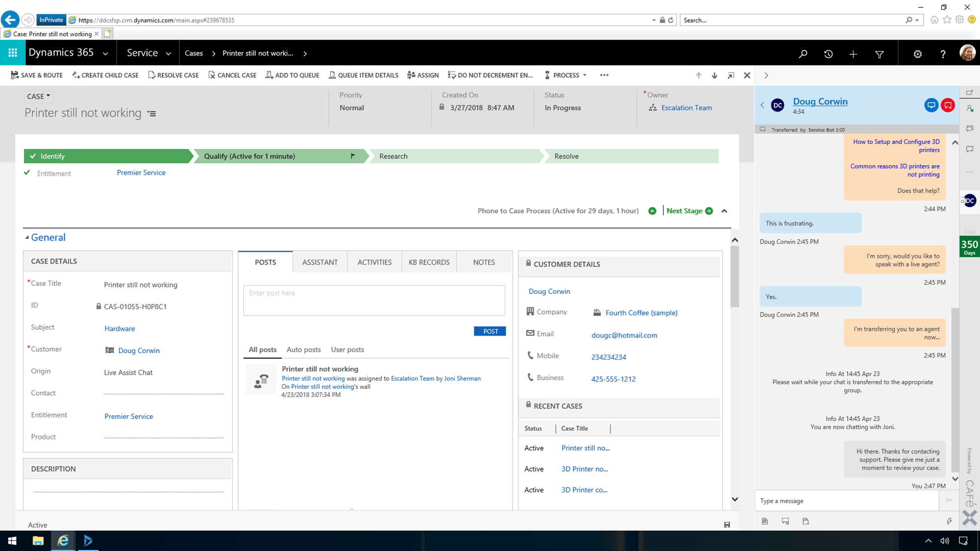Click dougc@hotmail.com email link

pos(624,335)
